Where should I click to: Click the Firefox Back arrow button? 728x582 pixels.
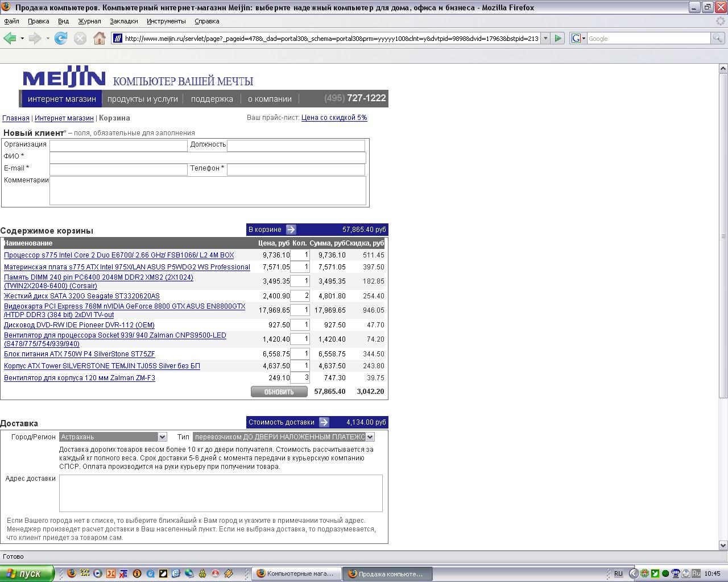click(10, 38)
